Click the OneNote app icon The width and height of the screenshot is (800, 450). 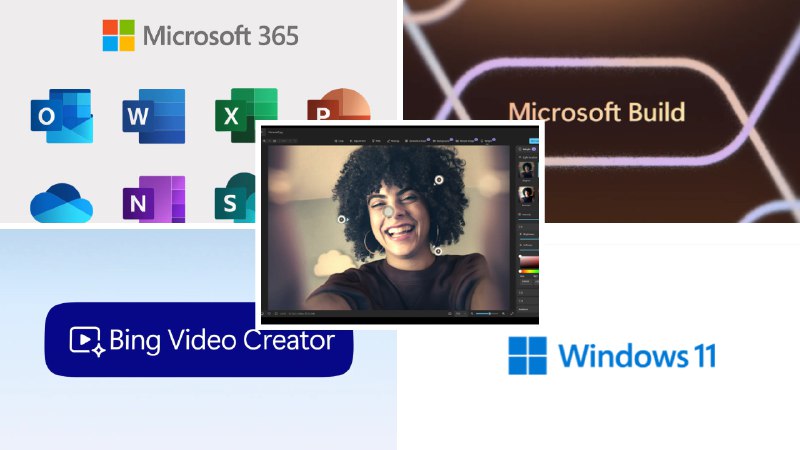[x=154, y=199]
